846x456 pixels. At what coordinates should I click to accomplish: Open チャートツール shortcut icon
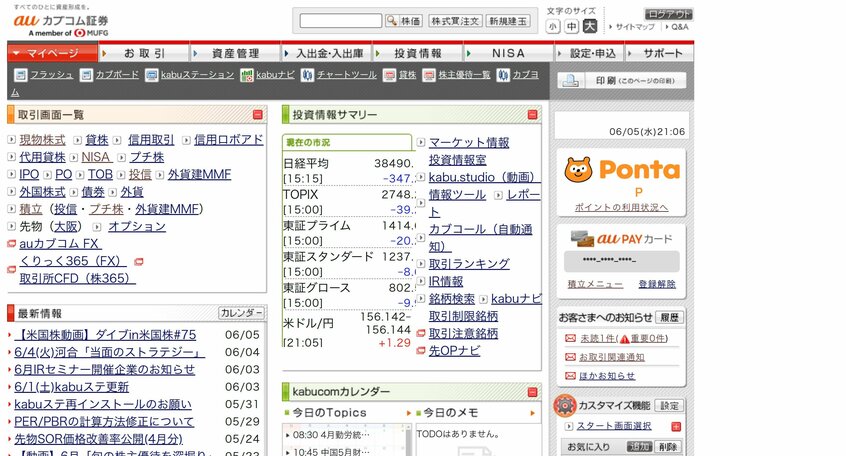308,75
